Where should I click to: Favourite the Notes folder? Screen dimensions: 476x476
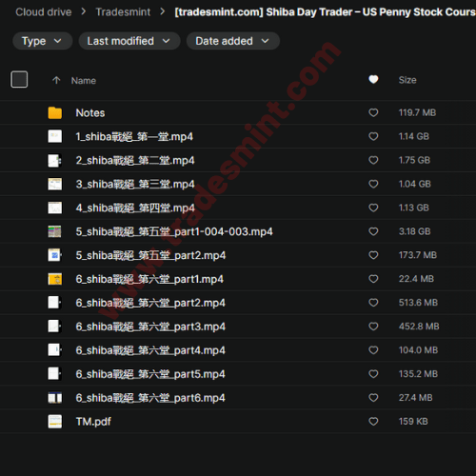pos(373,112)
